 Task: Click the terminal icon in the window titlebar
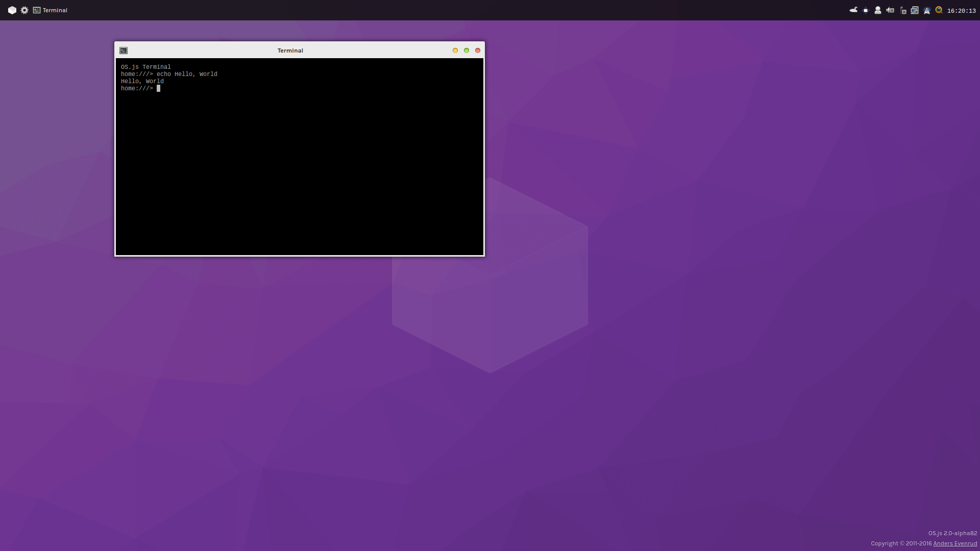(x=124, y=51)
